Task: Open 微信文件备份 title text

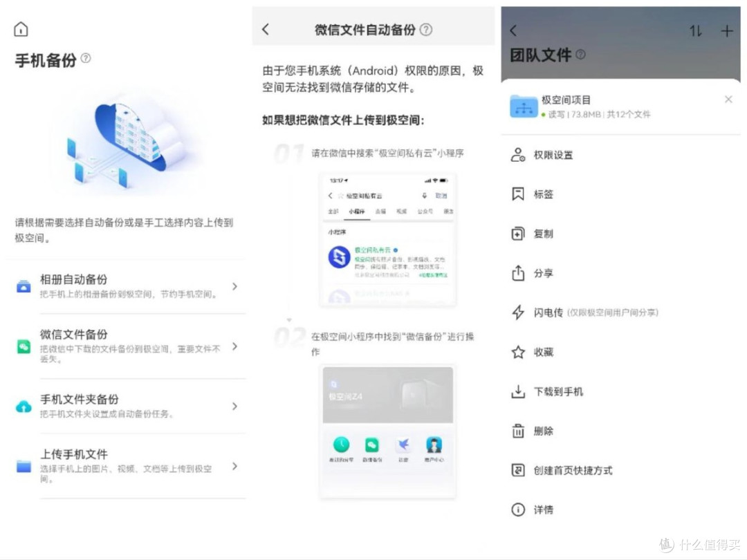Action: [x=74, y=335]
